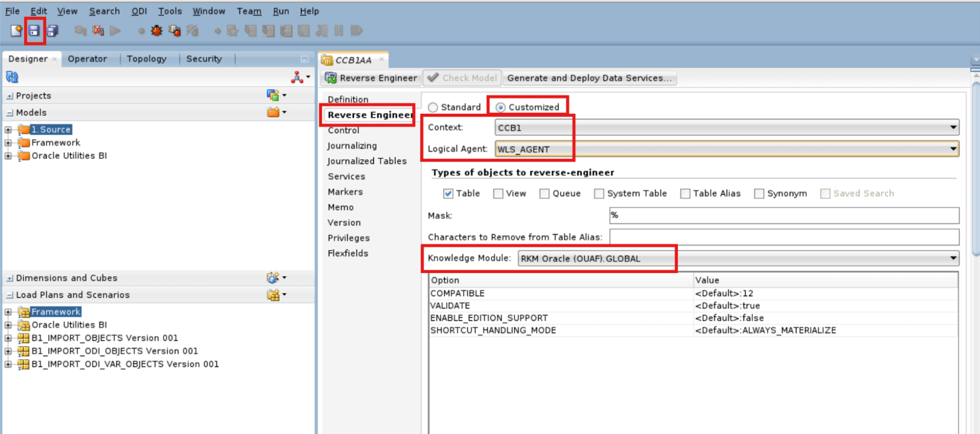Collapse the Models section
980x434 pixels.
click(x=9, y=112)
